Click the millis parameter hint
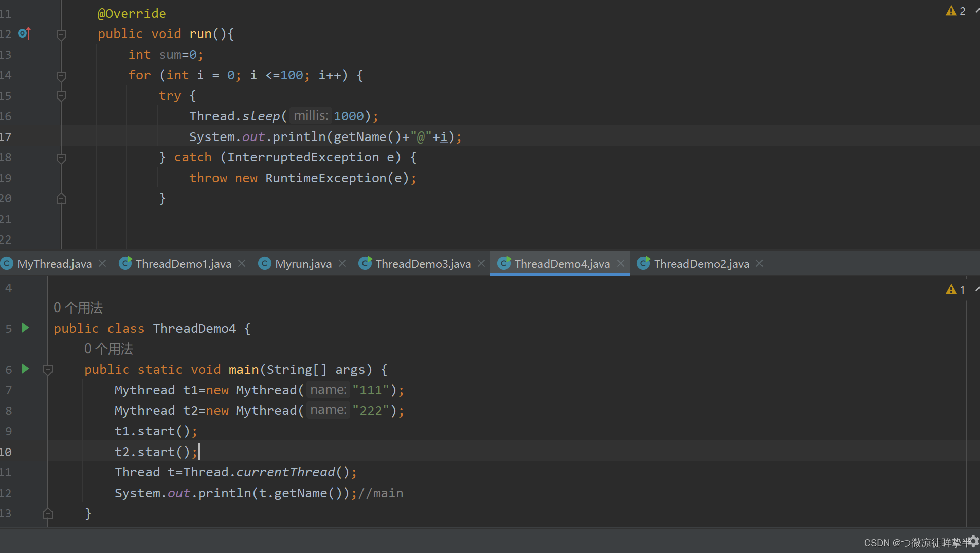The image size is (980, 553). 311,116
